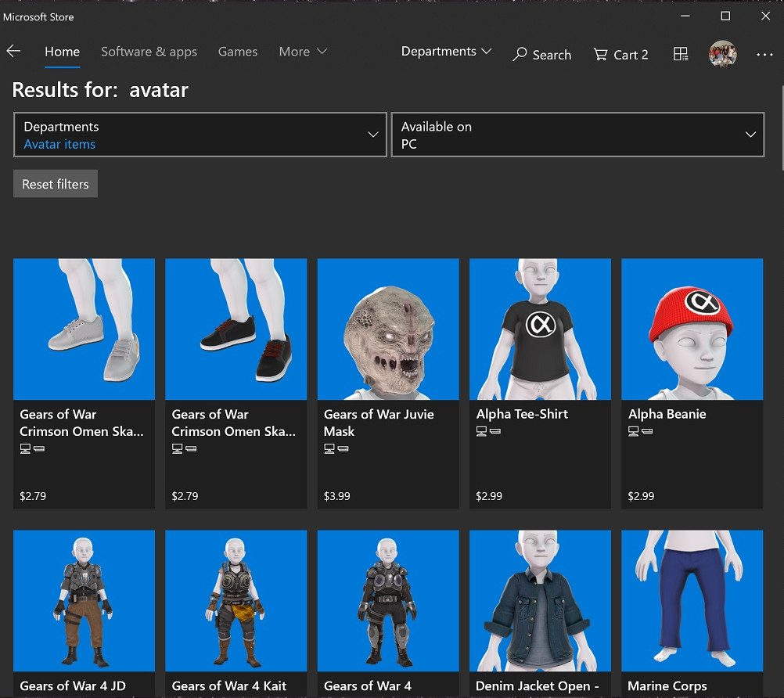784x698 pixels.
Task: Click the vertical scrollbar thumb
Action: tap(782, 128)
